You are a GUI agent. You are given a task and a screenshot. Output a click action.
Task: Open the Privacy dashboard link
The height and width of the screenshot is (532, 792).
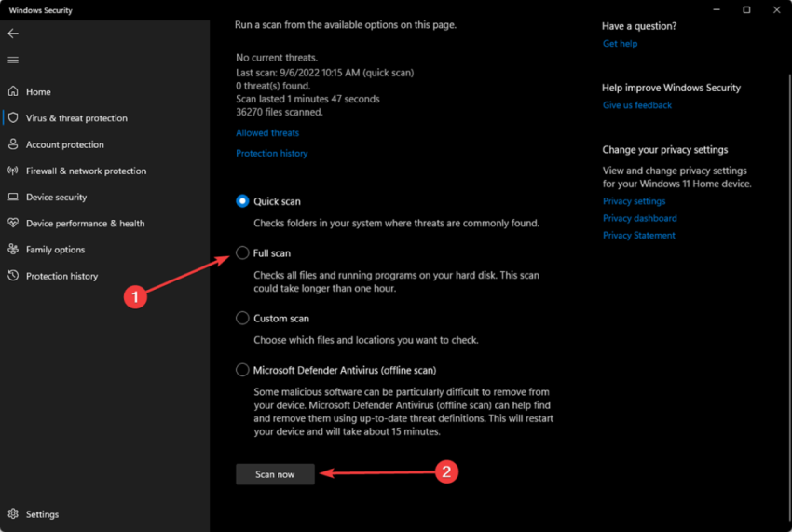click(x=639, y=218)
